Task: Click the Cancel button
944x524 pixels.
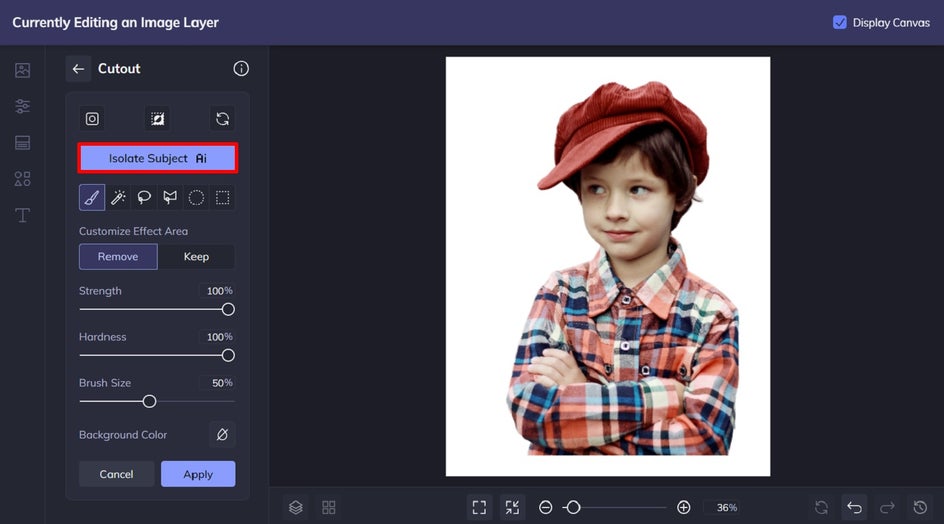Action: point(116,474)
